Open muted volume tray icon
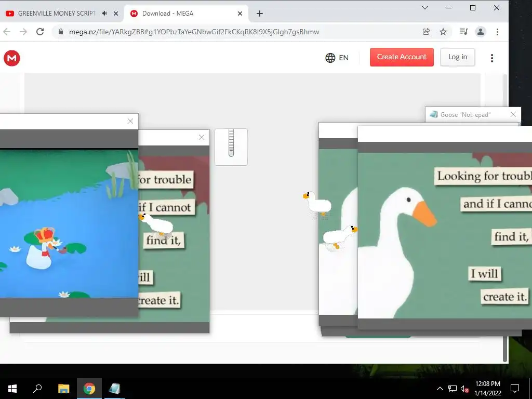This screenshot has width=532, height=399. pyautogui.click(x=464, y=389)
